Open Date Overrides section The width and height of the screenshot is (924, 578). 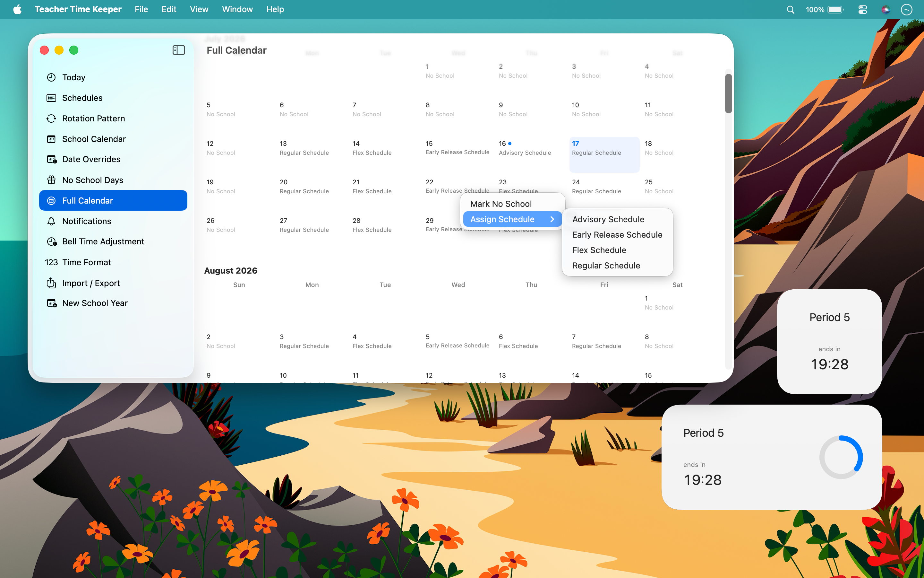[113, 159]
